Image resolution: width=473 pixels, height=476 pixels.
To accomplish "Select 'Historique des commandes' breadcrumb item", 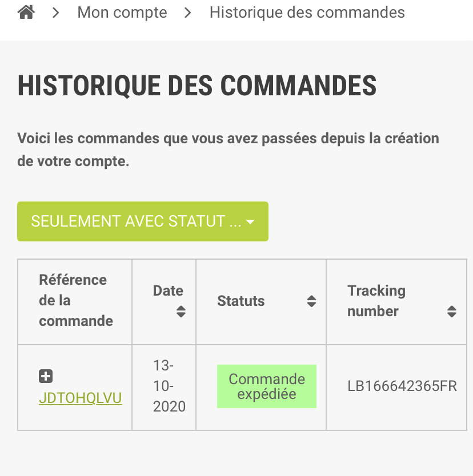I will pyautogui.click(x=307, y=13).
